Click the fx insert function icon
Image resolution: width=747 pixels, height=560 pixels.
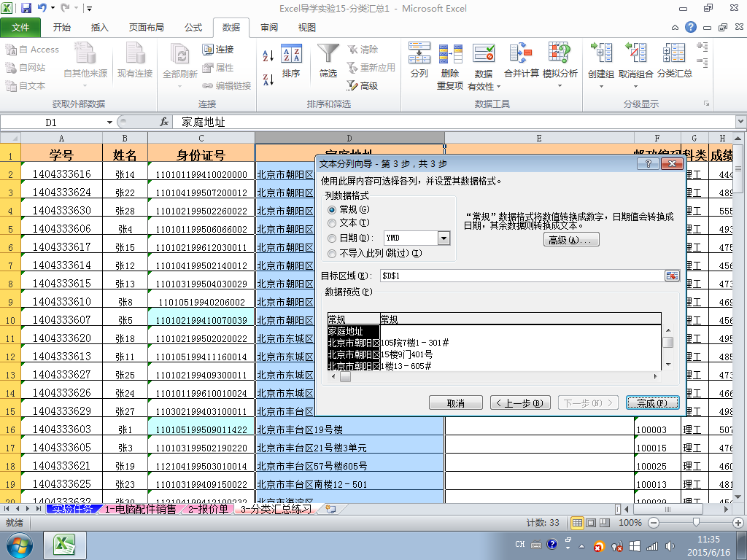click(x=164, y=122)
